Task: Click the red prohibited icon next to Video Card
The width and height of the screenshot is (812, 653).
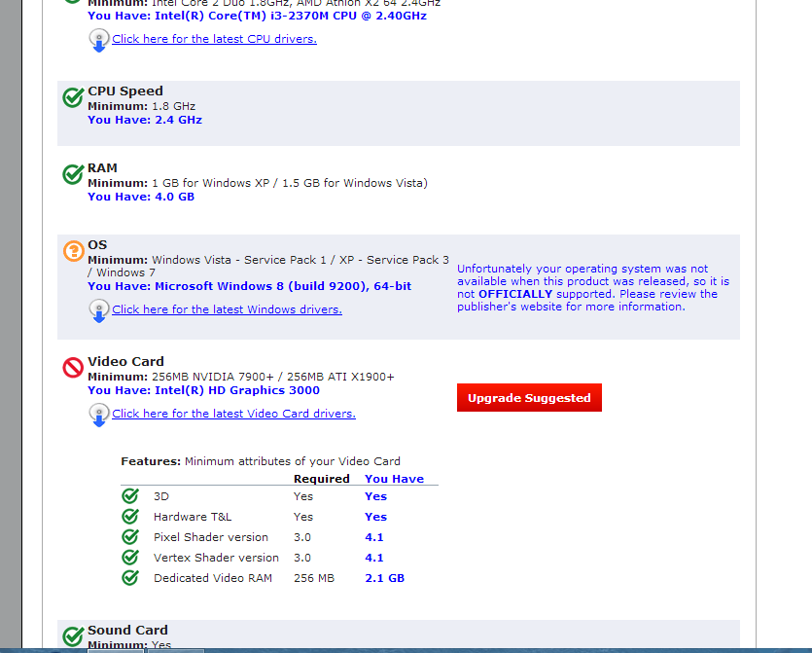Action: 73,368
